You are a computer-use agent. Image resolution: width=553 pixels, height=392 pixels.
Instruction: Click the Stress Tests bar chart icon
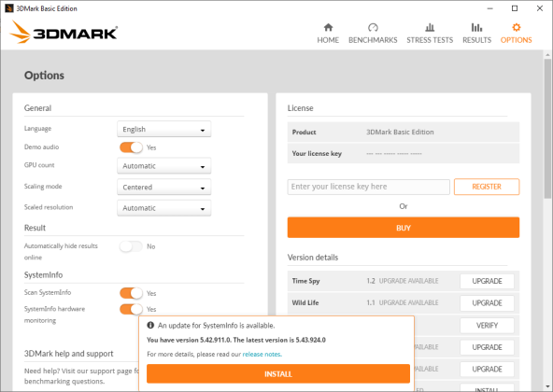[x=430, y=27]
